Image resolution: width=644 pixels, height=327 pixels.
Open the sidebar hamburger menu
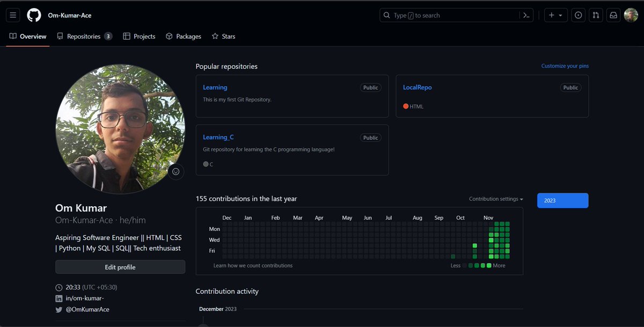point(12,14)
